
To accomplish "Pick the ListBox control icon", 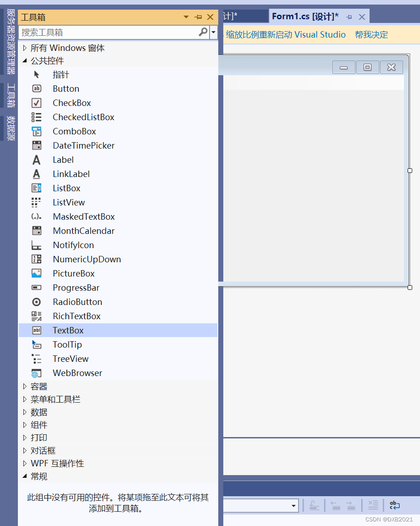I will (37, 188).
